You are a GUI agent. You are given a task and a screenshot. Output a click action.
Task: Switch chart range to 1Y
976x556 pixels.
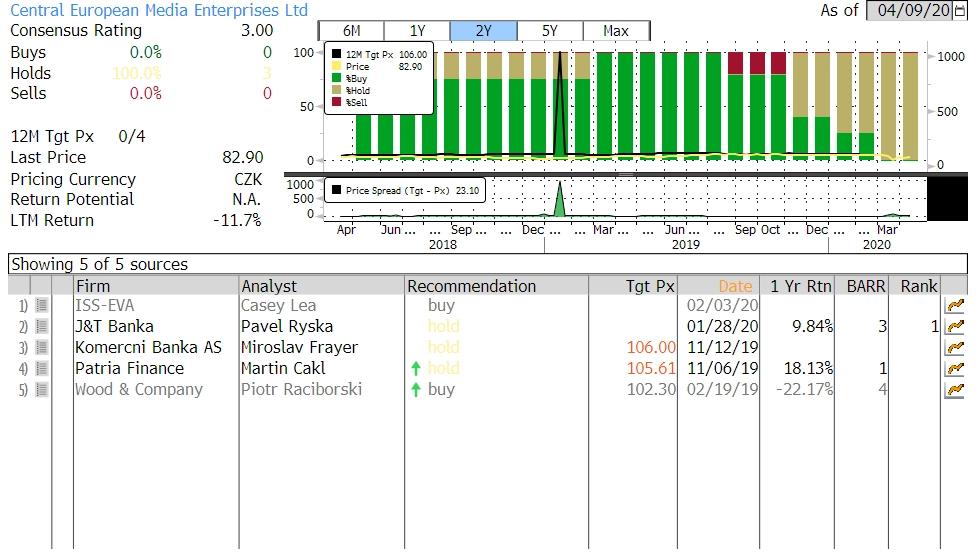coord(417,31)
